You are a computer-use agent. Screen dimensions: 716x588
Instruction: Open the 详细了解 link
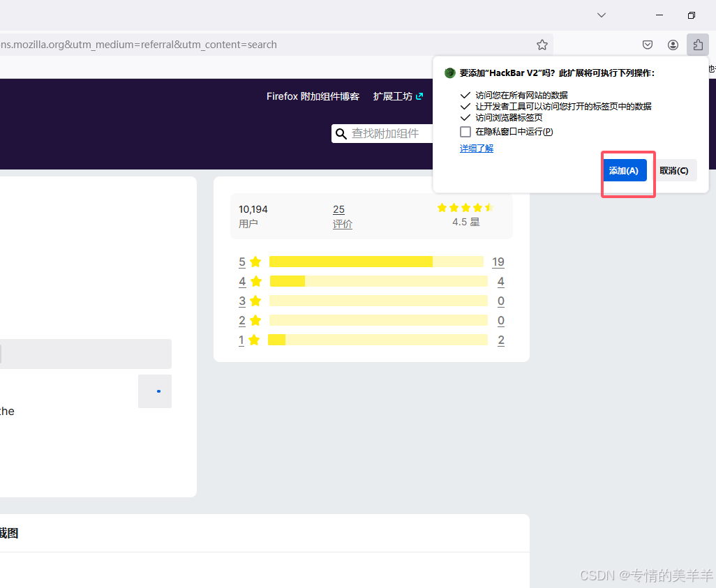tap(477, 148)
